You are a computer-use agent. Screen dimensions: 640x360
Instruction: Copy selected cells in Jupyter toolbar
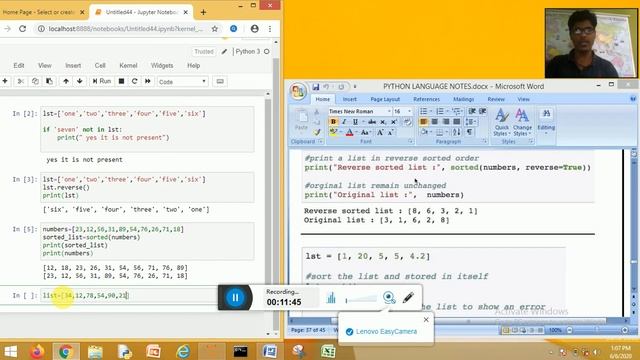[35, 81]
